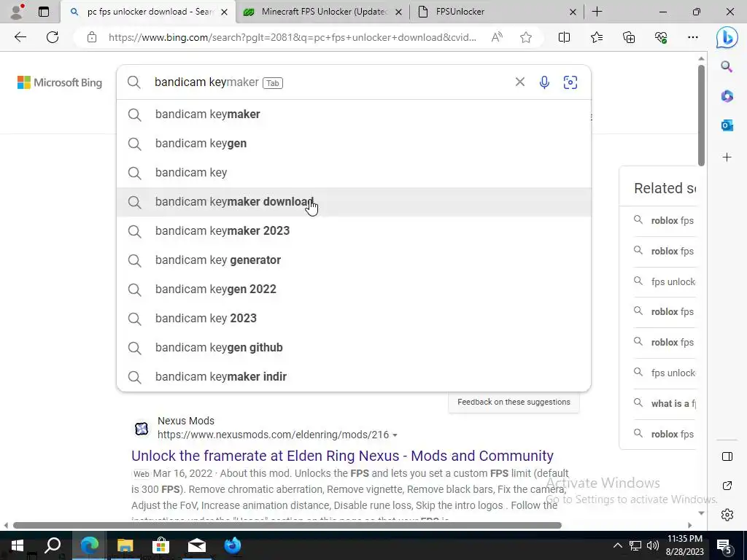Click the browser address bar URL

coord(292,37)
